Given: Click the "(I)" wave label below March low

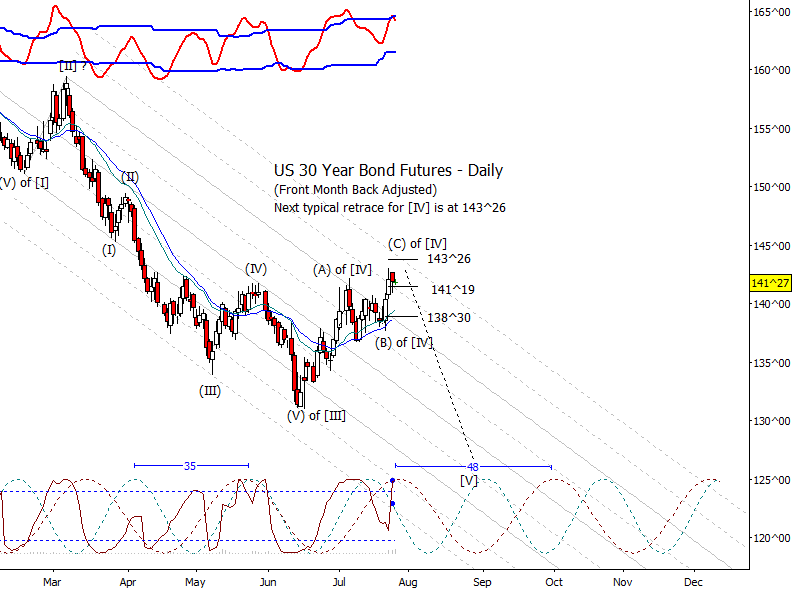Looking at the screenshot, I should point(109,250).
